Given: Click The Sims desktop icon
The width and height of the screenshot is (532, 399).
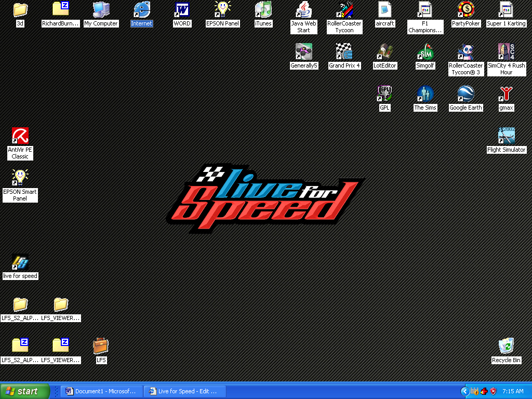Looking at the screenshot, I should click(x=425, y=94).
